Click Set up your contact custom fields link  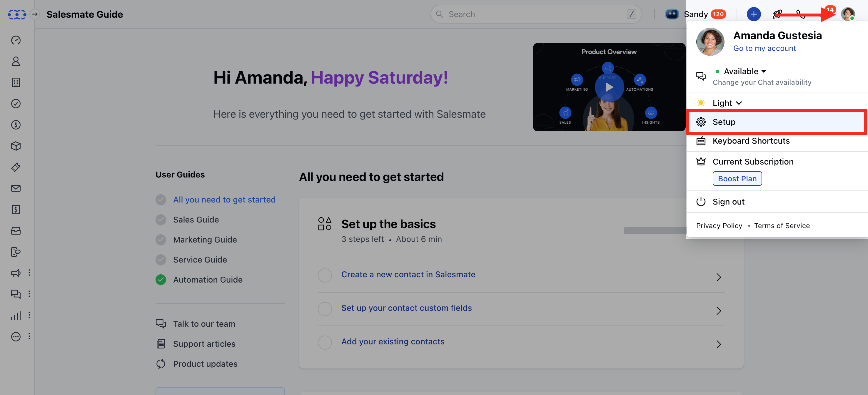pos(406,308)
